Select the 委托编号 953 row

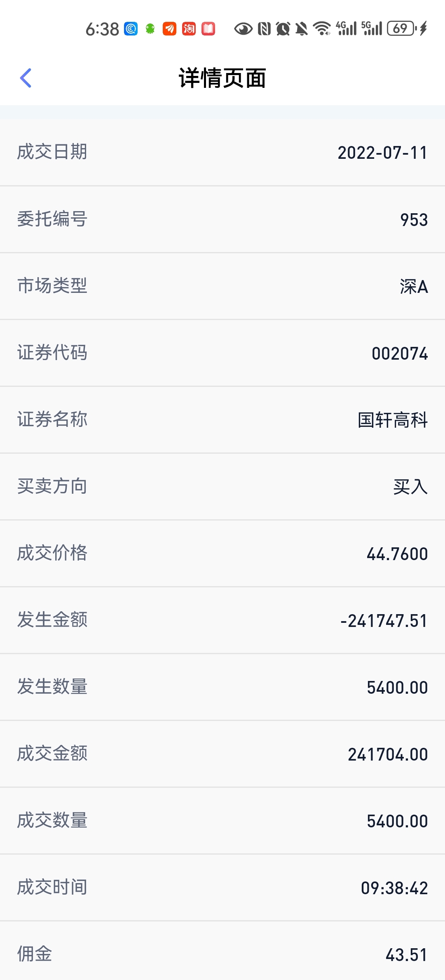[222, 219]
